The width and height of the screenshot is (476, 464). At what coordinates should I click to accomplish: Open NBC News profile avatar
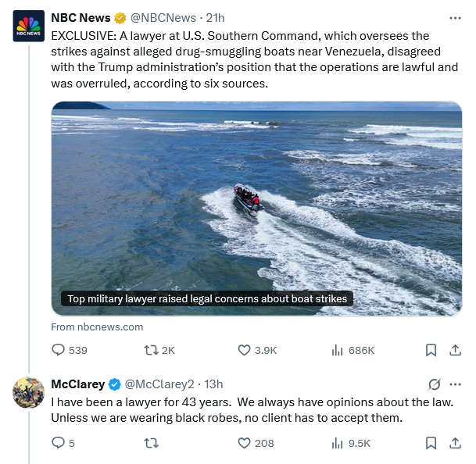(29, 26)
